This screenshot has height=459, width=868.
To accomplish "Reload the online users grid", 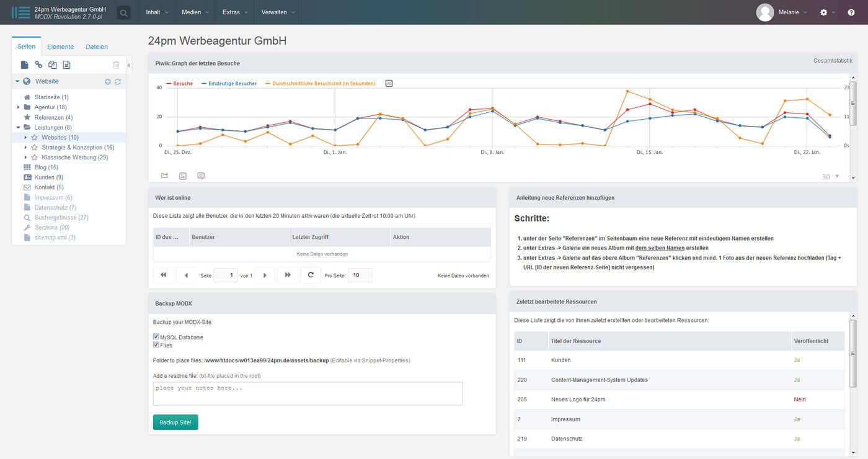I will 311,275.
